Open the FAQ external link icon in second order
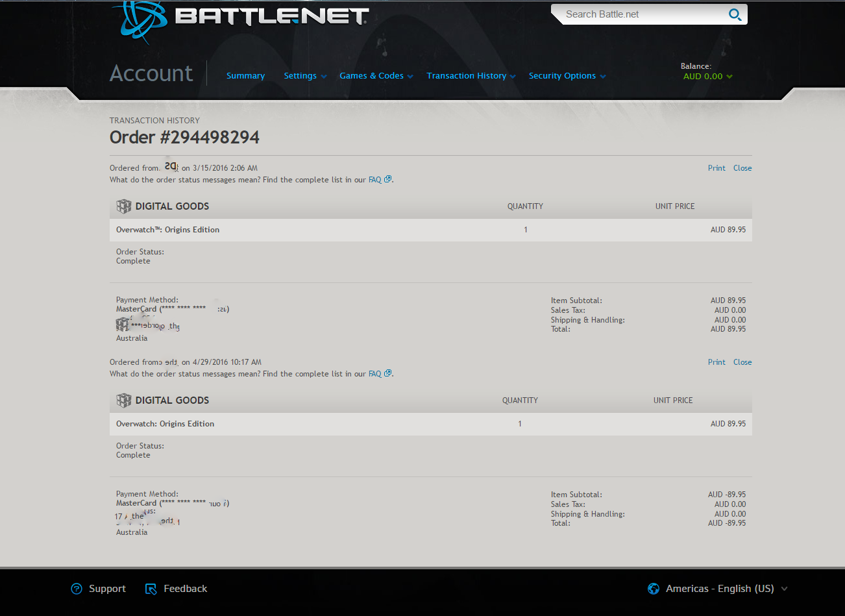The height and width of the screenshot is (616, 845). (x=388, y=373)
